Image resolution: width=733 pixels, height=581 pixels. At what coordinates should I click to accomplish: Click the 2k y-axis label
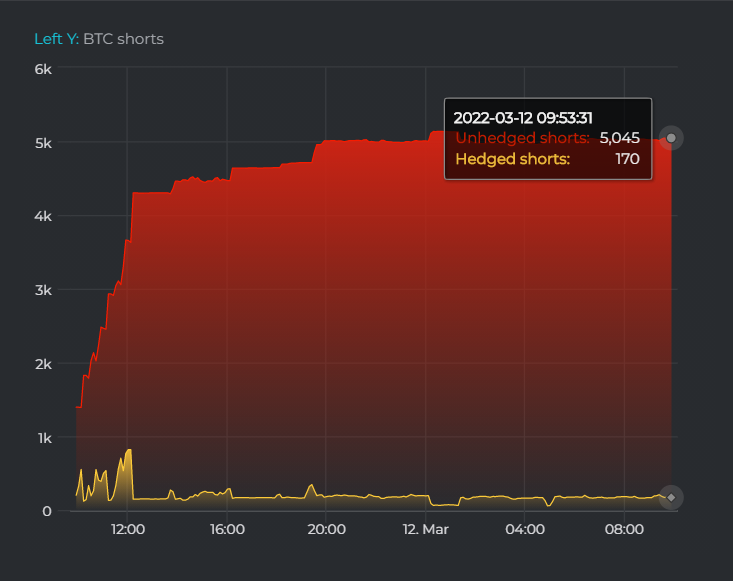[x=43, y=364]
